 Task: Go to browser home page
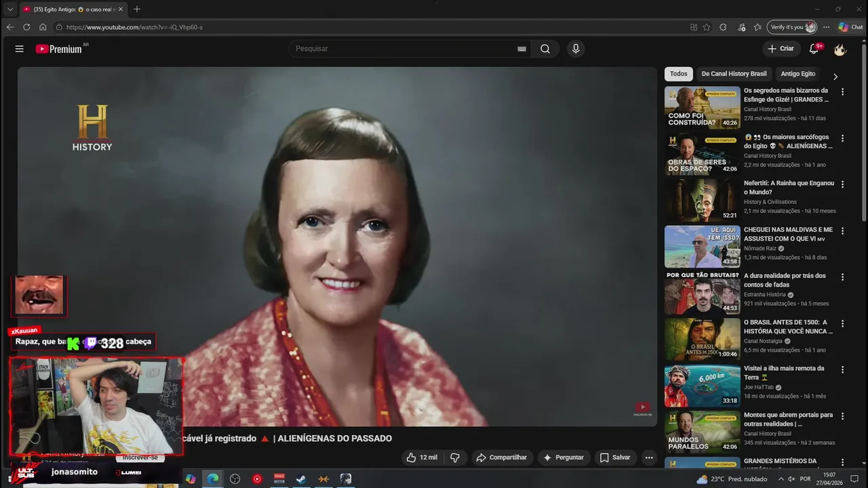point(43,27)
